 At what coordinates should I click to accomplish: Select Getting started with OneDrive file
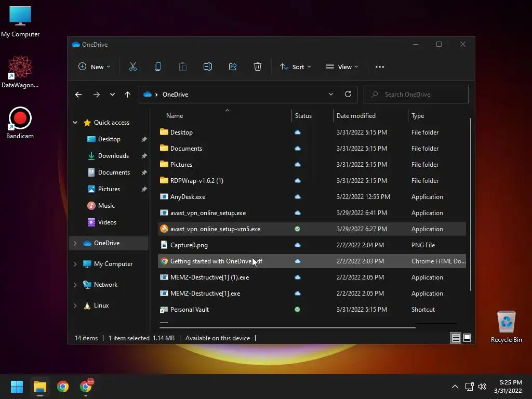point(312,261)
